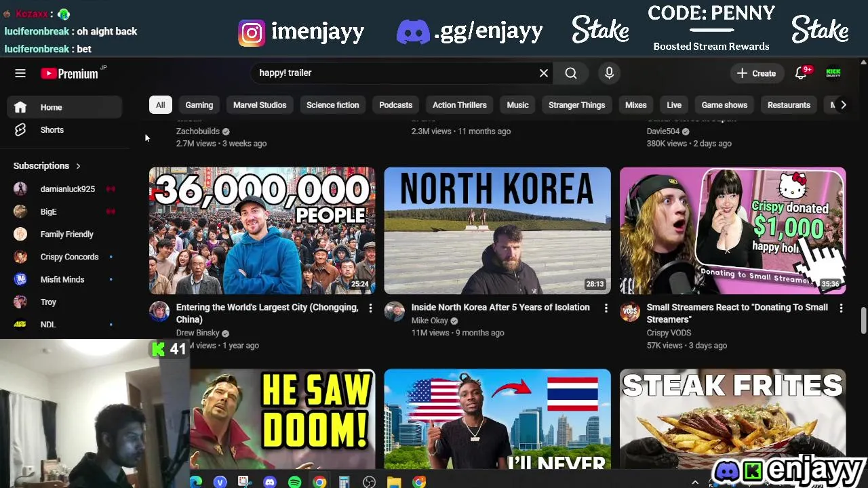Open the notifications bell
This screenshot has width=868, height=488.
[801, 73]
